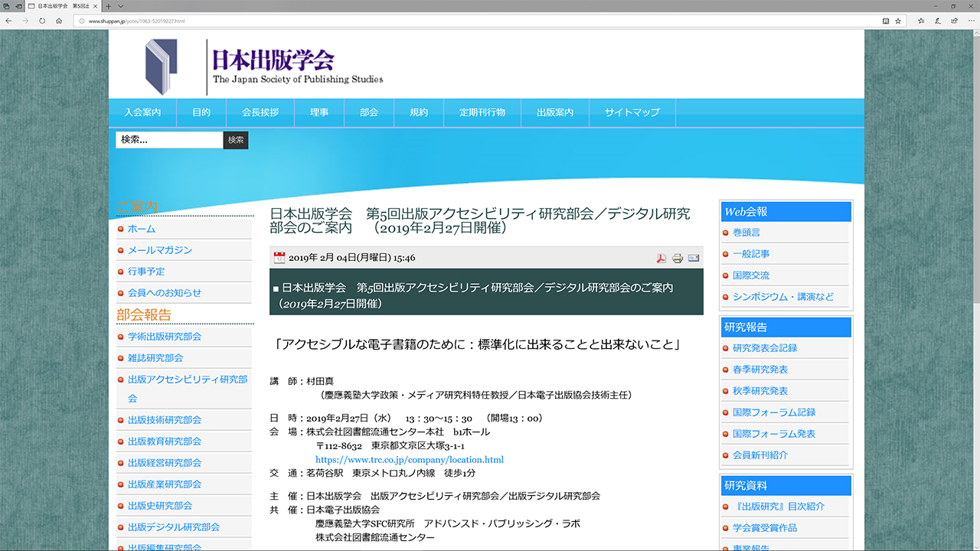980x551 pixels.
Task: Close the 日本出版学会 browser tab
Action: 96,6
